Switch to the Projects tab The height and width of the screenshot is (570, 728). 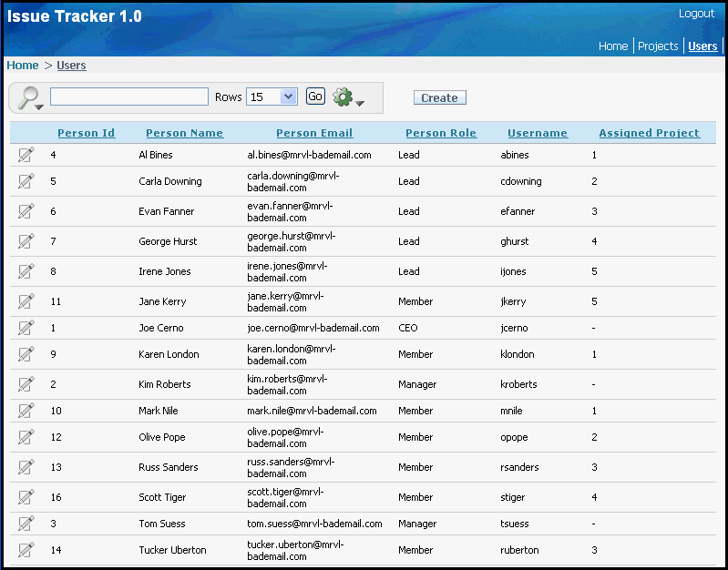click(x=658, y=46)
